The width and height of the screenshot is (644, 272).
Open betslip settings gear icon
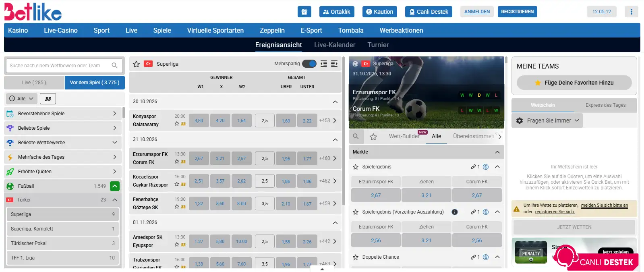pyautogui.click(x=520, y=120)
